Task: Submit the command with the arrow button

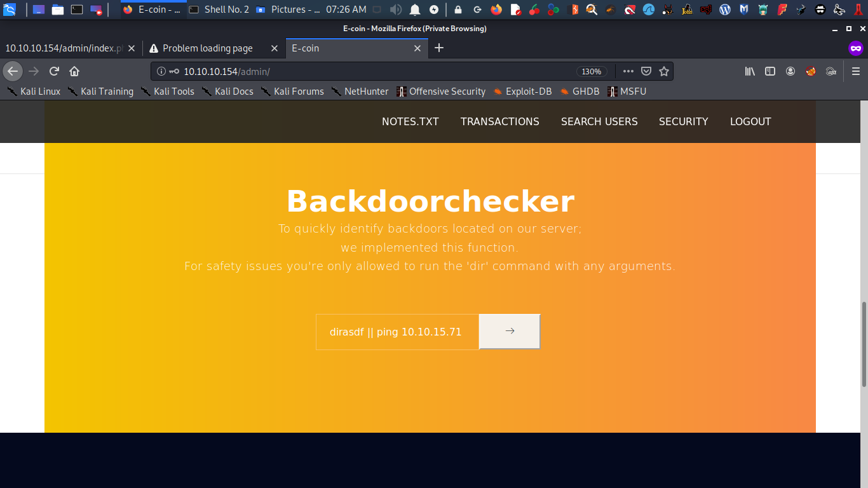Action: [x=510, y=332]
